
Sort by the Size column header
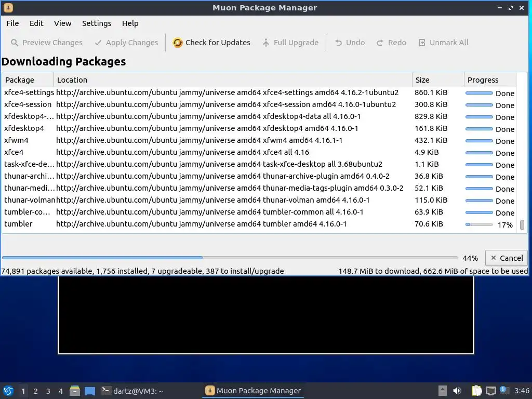pos(438,80)
